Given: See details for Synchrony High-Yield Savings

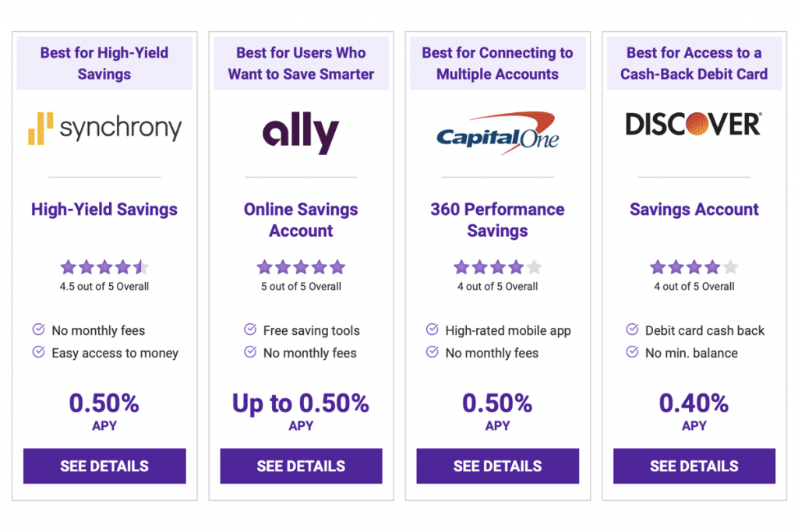Looking at the screenshot, I should [104, 466].
